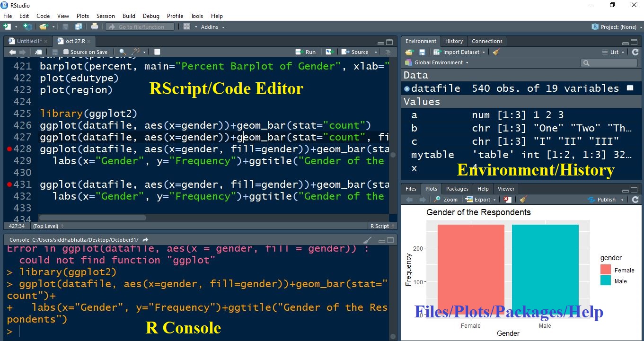644x341 pixels.
Task: Refresh the Environment pane
Action: pos(635,52)
